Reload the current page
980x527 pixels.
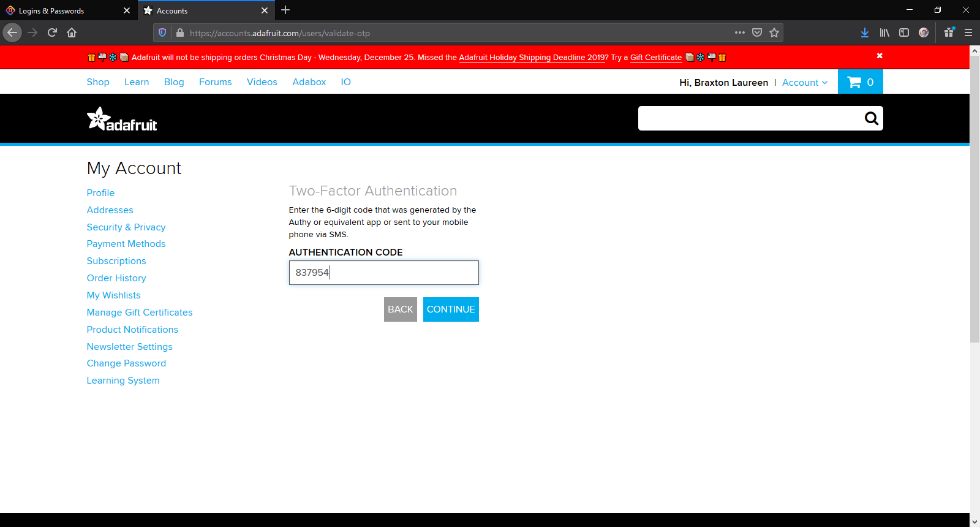click(x=52, y=32)
